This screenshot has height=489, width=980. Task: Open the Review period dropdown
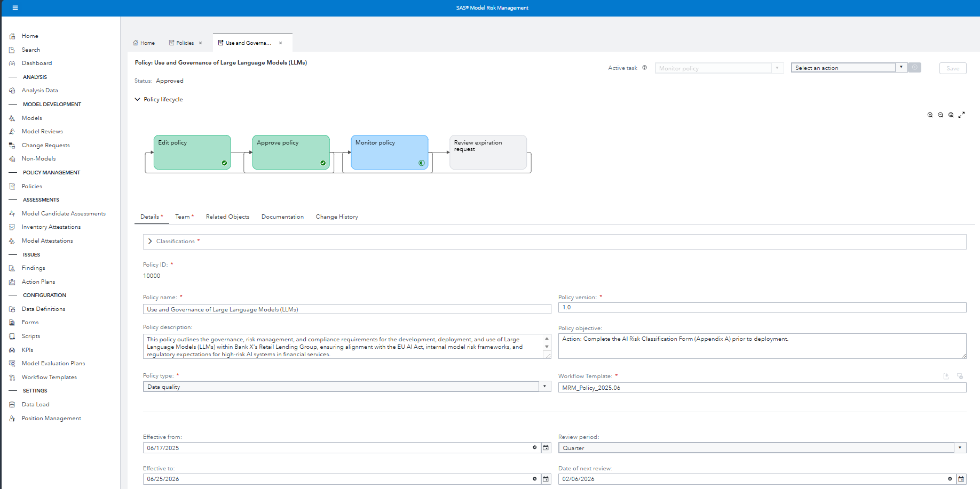[x=960, y=447]
